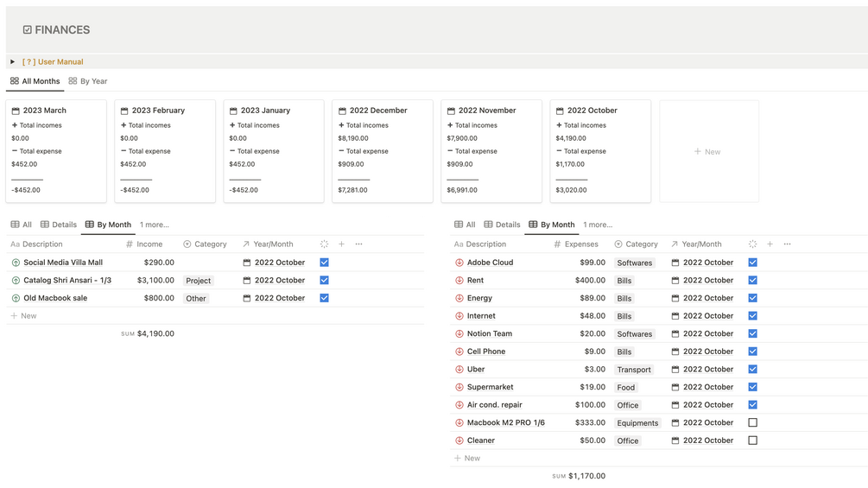This screenshot has width=868, height=488.
Task: Click green arrow icon for Old Macbook sale
Action: click(16, 298)
